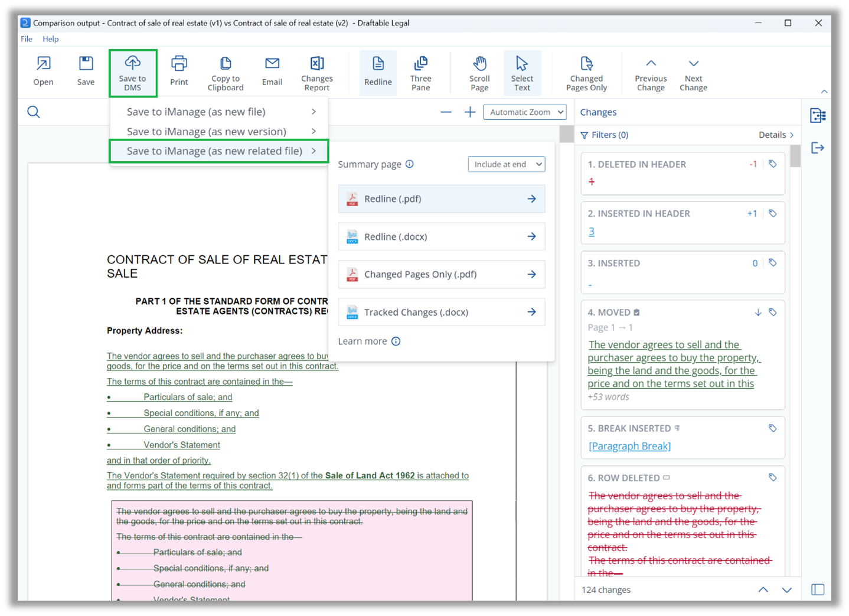Image resolution: width=849 pixels, height=616 pixels.
Task: Collapse the toolbar ribbon chevron
Action: click(824, 92)
